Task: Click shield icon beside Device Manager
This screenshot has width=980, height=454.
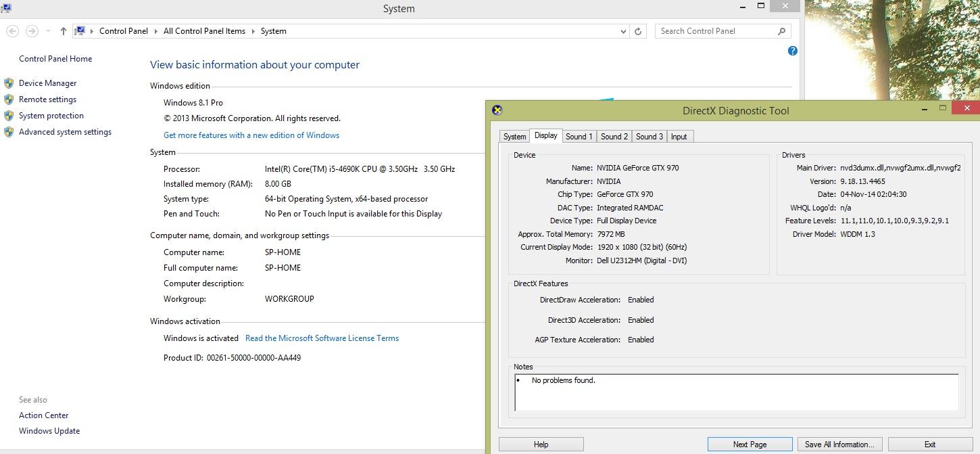Action: click(x=9, y=83)
